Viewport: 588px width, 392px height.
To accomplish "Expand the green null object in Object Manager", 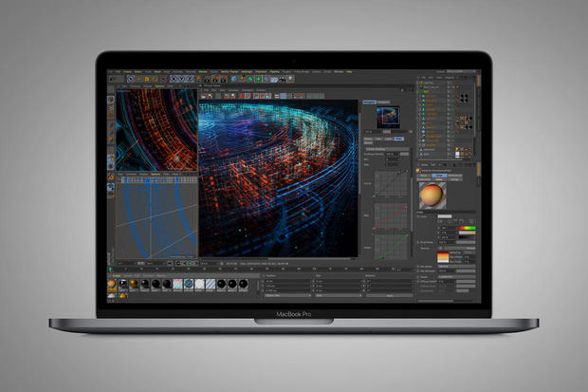I will point(419,91).
